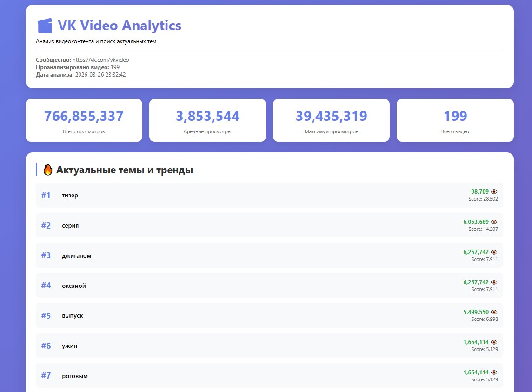Click the Актуальные темы и тренды heading

[124, 170]
